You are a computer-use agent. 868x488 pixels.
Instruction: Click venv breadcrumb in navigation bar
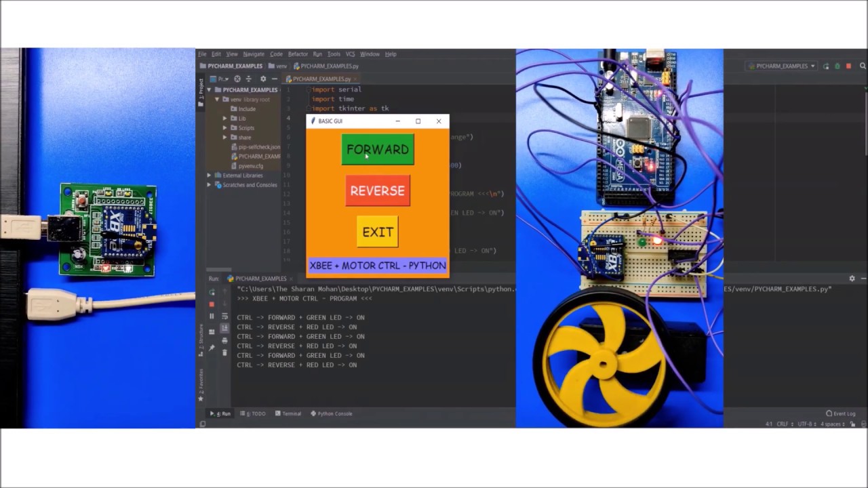[278, 66]
